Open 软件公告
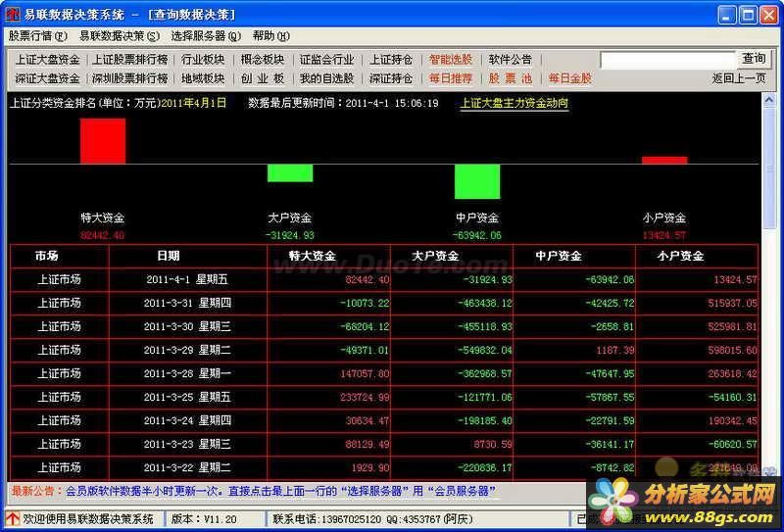This screenshot has width=784, height=532. tap(510, 60)
